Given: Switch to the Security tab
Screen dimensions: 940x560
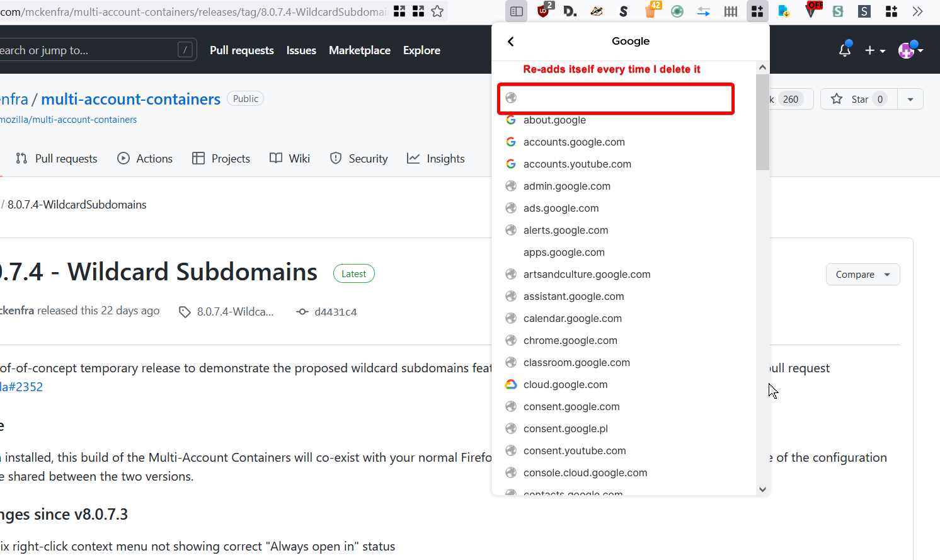Looking at the screenshot, I should point(359,159).
